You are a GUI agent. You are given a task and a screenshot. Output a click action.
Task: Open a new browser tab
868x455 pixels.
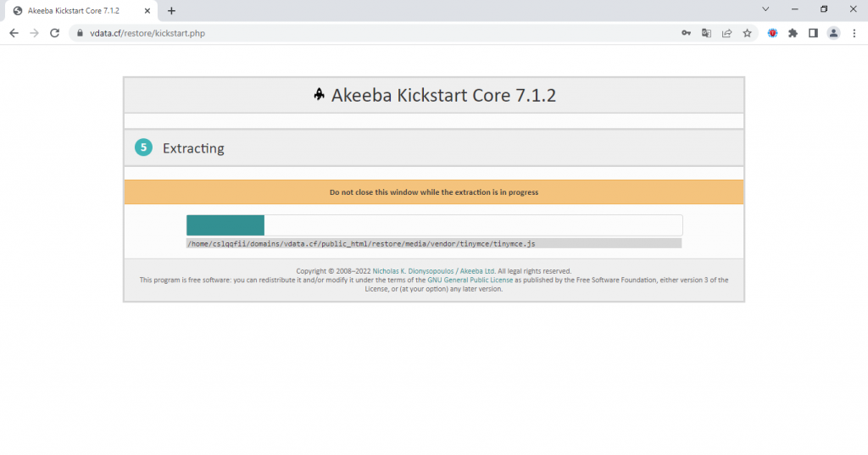click(171, 11)
